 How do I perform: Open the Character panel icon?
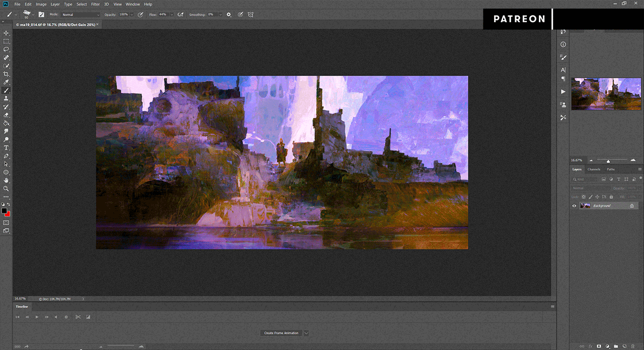563,69
